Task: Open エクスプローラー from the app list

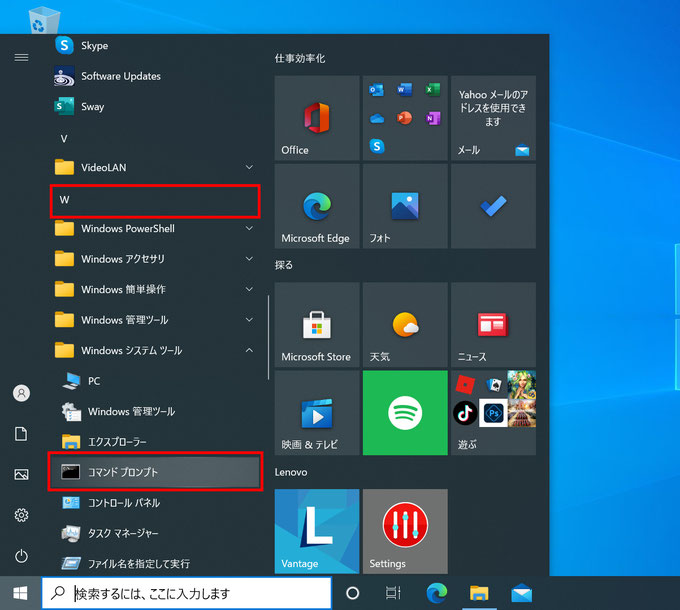Action: click(155, 442)
